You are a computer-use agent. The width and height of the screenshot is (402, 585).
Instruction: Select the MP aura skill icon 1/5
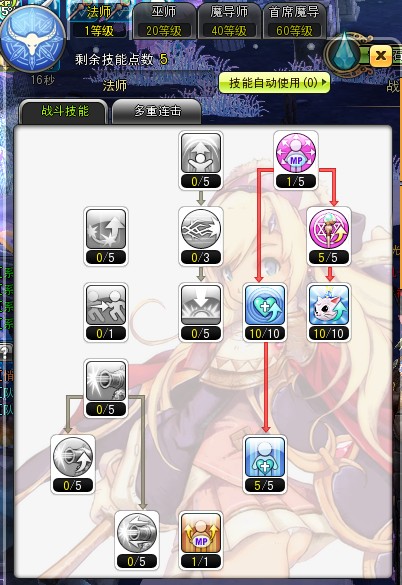(296, 153)
